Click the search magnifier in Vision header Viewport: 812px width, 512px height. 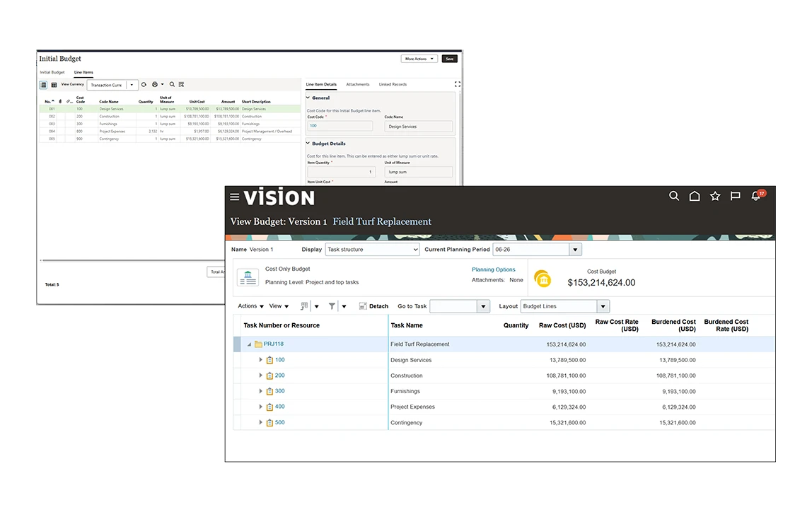pyautogui.click(x=674, y=196)
